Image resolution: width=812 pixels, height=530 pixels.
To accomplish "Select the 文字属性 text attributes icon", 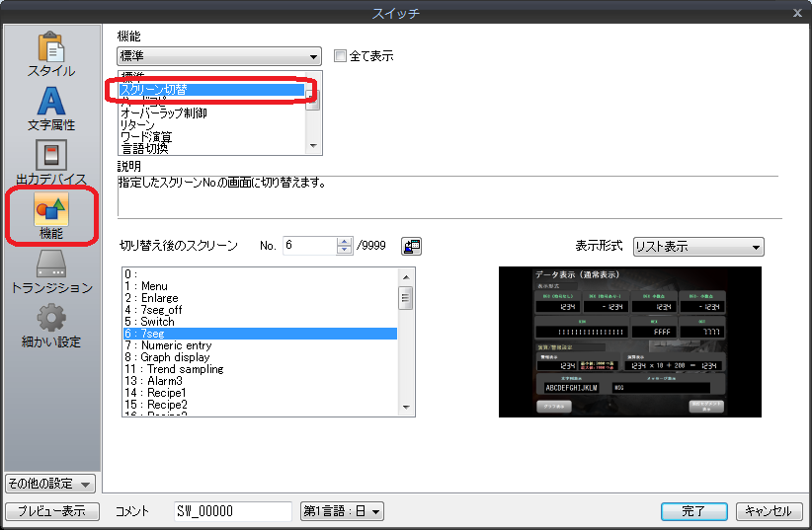I will pyautogui.click(x=50, y=109).
